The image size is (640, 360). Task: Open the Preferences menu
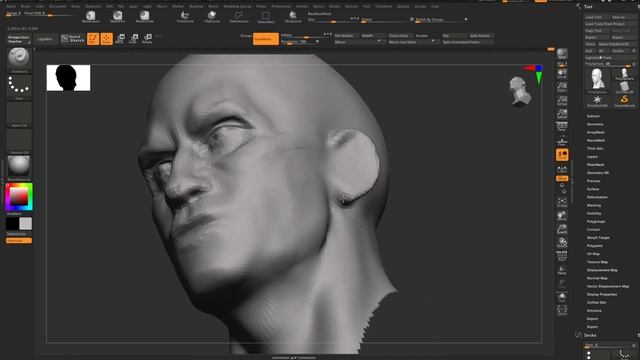[x=281, y=7]
